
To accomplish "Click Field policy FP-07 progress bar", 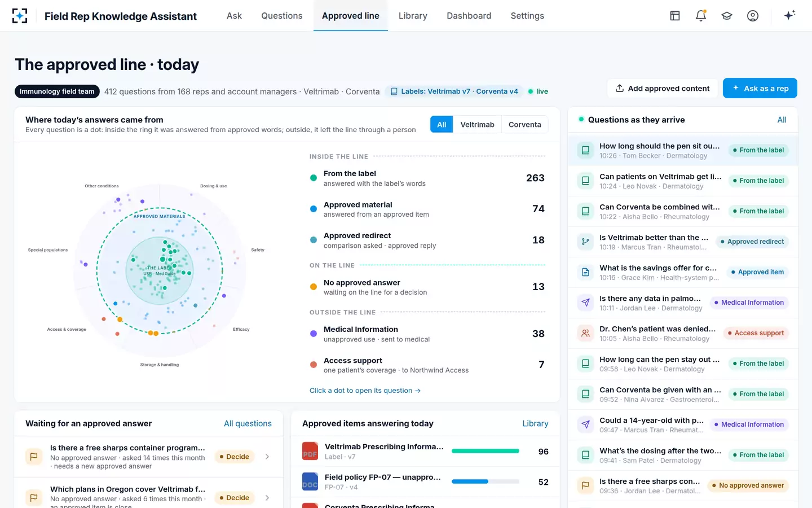I will click(486, 481).
